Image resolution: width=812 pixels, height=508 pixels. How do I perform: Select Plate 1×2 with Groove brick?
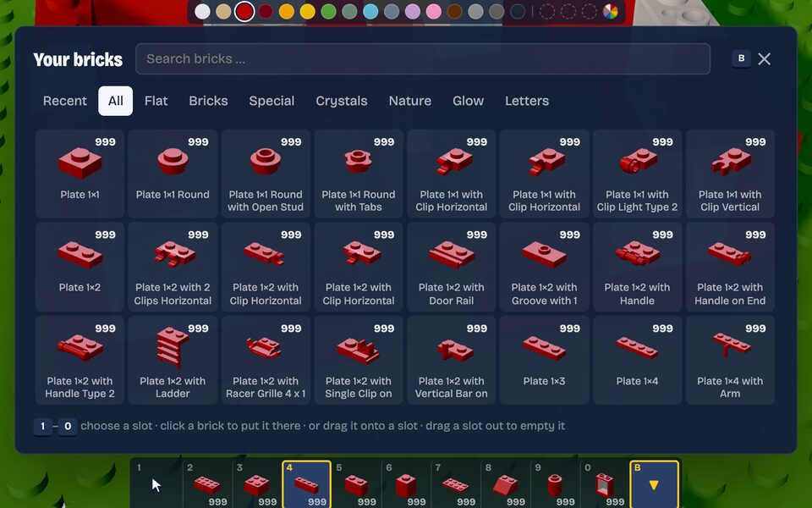point(544,267)
